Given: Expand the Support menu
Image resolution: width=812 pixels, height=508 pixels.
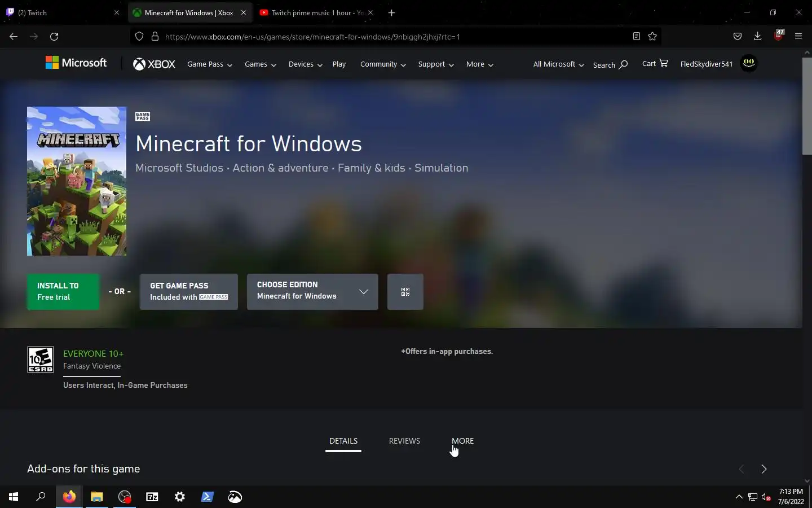Looking at the screenshot, I should click(436, 64).
